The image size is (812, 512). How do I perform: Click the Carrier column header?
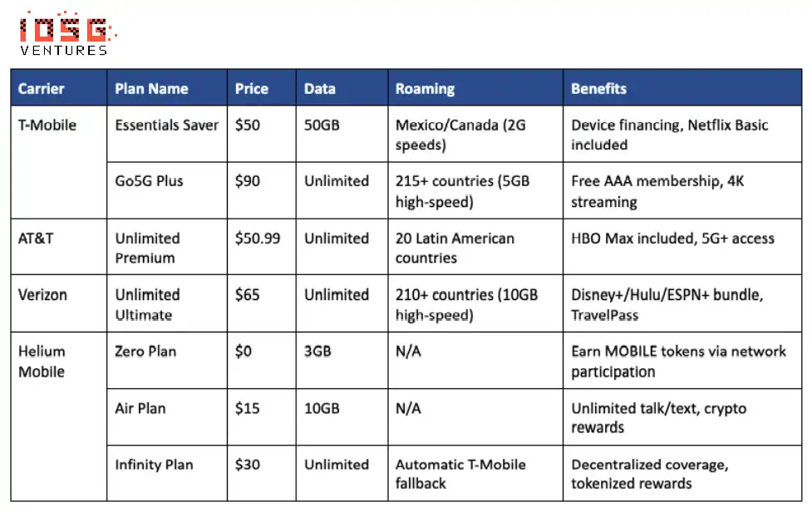pos(42,89)
